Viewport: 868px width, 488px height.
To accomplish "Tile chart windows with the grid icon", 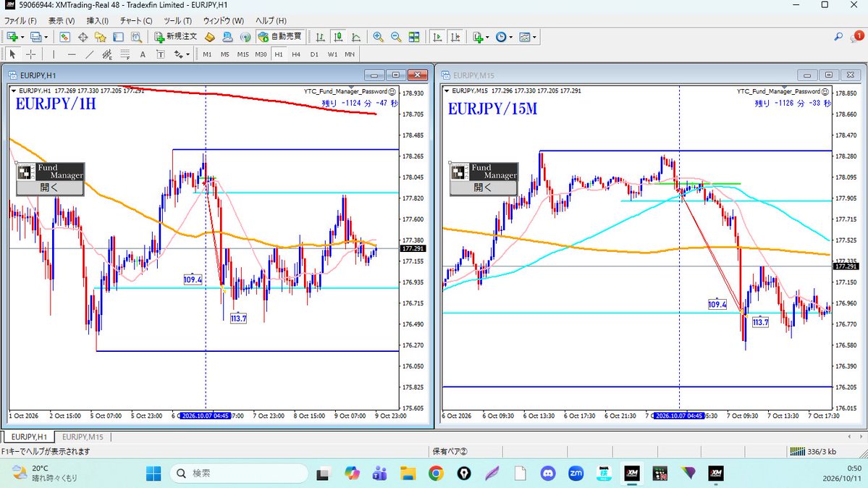I will (414, 37).
